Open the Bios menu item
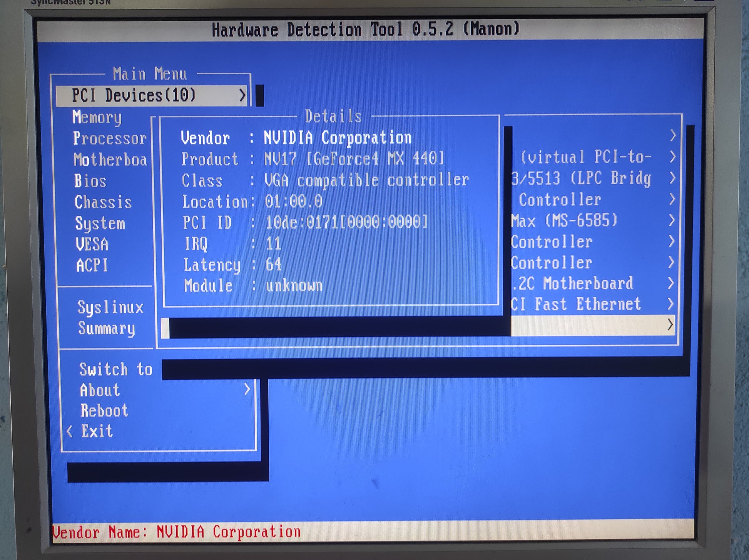 (90, 181)
